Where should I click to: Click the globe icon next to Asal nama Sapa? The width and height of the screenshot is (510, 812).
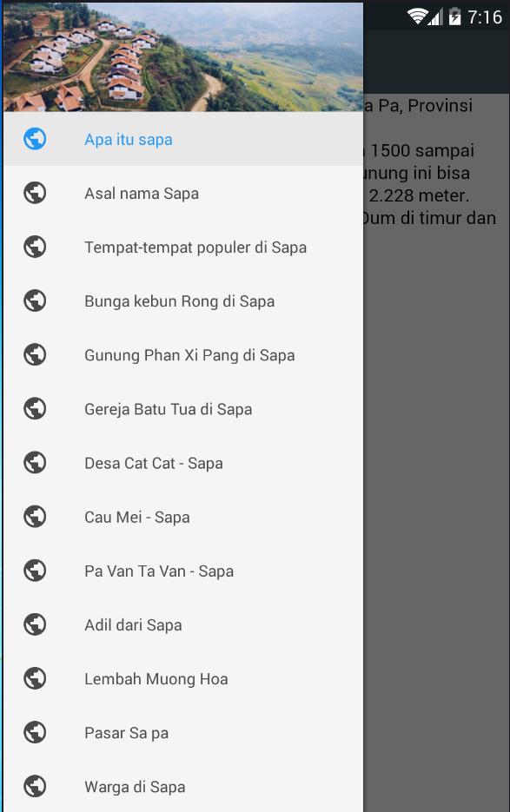pyautogui.click(x=35, y=193)
